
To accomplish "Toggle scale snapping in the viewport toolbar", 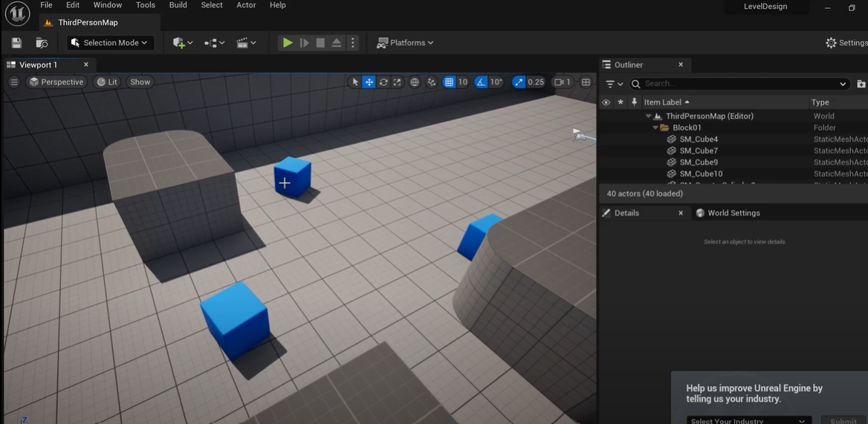I will (519, 82).
